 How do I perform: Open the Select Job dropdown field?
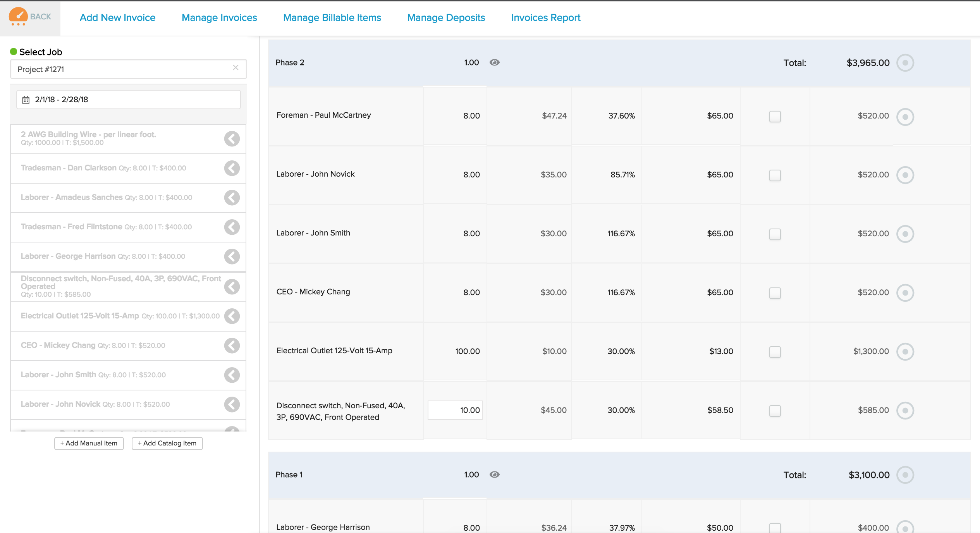point(129,69)
